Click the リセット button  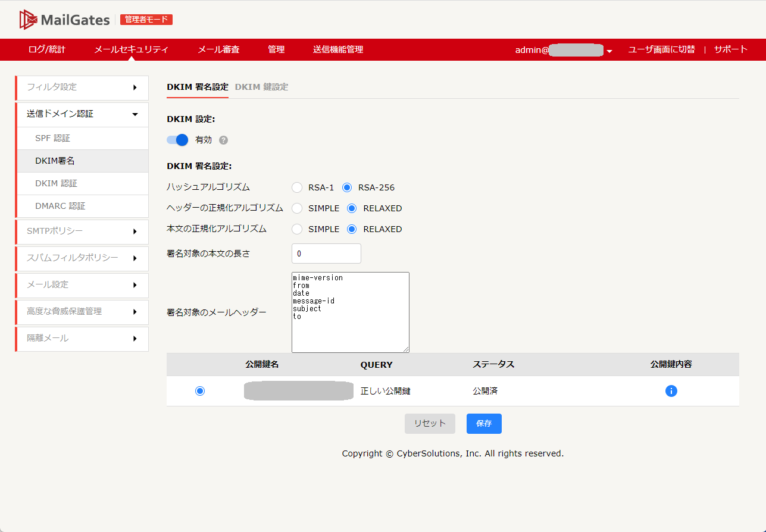[x=430, y=424]
